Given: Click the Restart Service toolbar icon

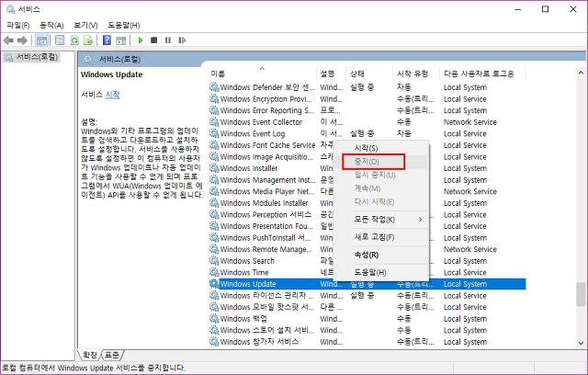Looking at the screenshot, I should pyautogui.click(x=182, y=40).
